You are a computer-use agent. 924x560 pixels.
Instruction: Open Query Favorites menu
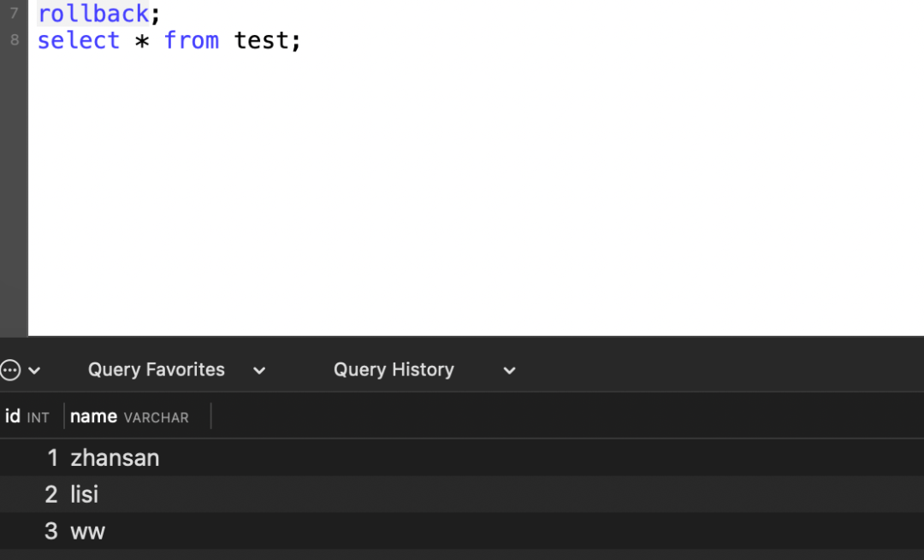157,369
